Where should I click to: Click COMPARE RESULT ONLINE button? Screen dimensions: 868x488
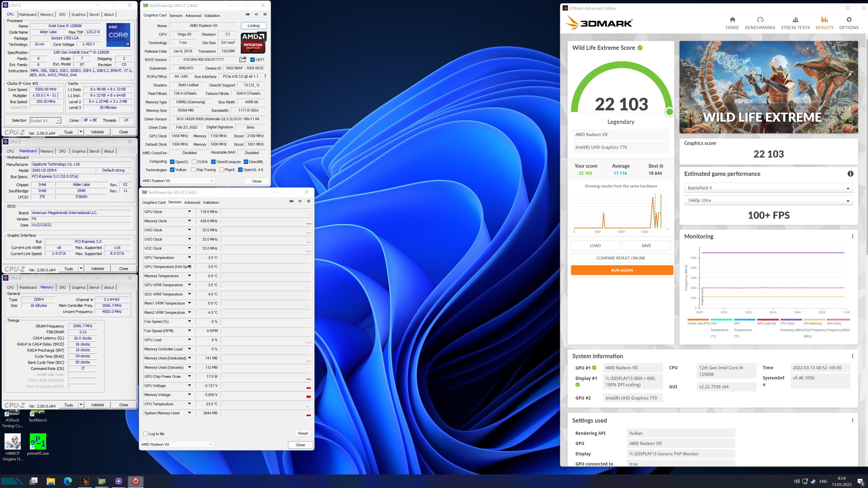(621, 258)
